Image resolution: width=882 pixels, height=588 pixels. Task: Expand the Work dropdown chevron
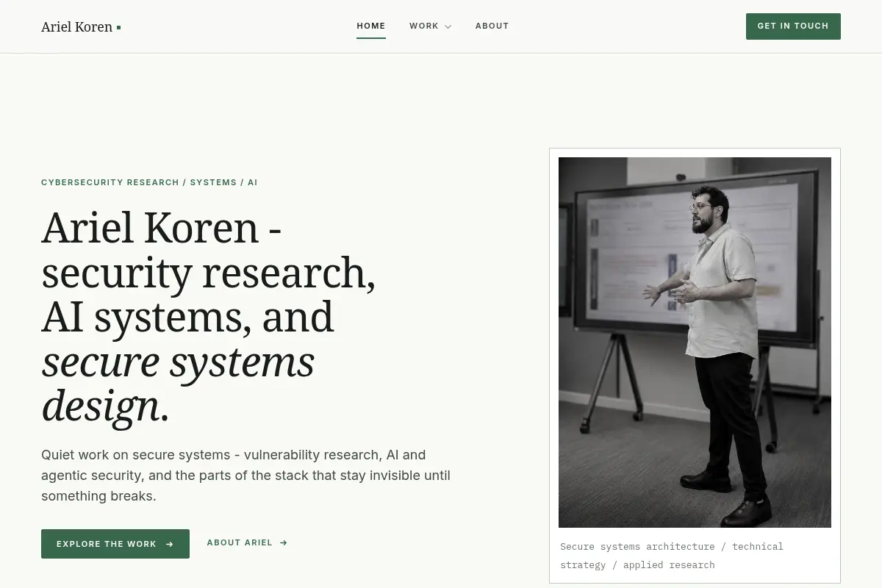coord(448,26)
